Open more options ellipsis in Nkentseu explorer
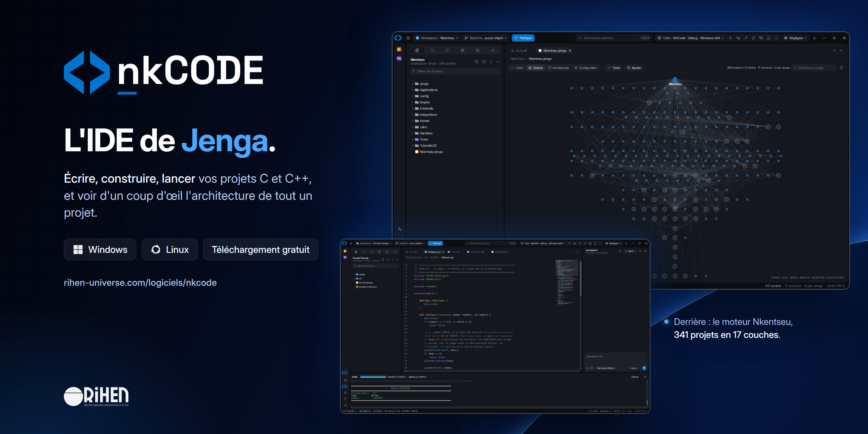 pos(498,62)
